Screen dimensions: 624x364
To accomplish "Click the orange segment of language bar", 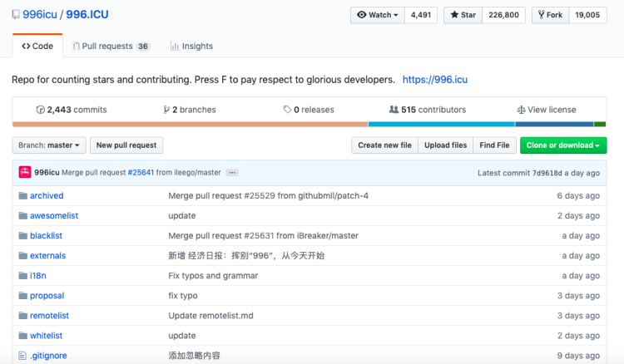I will [x=191, y=125].
